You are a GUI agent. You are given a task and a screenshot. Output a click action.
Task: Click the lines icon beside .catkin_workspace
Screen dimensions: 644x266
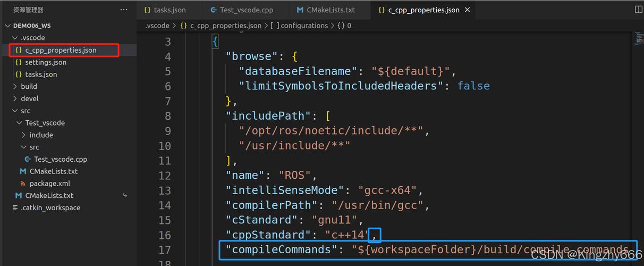pos(15,208)
